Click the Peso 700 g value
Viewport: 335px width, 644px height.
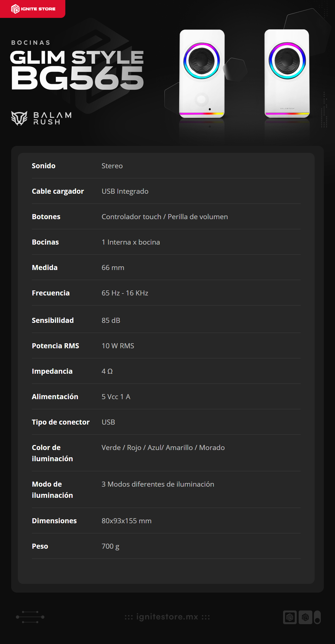(110, 546)
